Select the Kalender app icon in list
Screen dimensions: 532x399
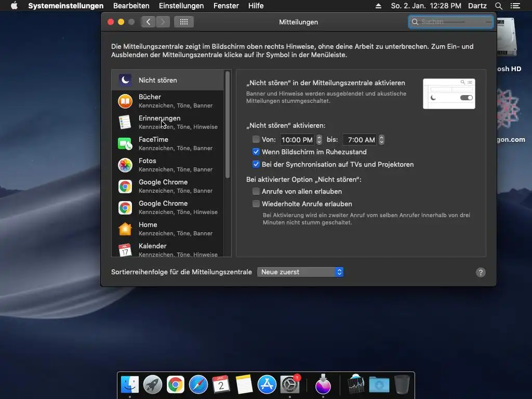coord(125,250)
